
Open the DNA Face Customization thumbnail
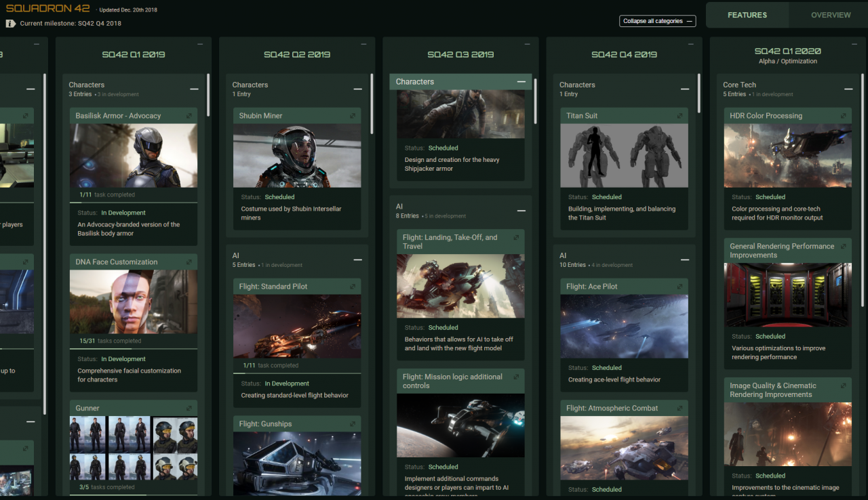(134, 301)
